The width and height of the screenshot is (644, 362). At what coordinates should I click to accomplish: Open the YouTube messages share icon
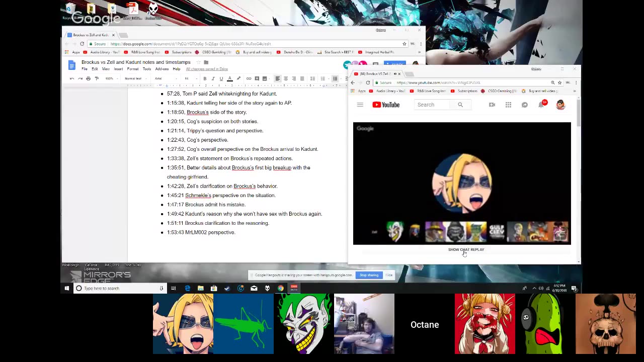[525, 105]
